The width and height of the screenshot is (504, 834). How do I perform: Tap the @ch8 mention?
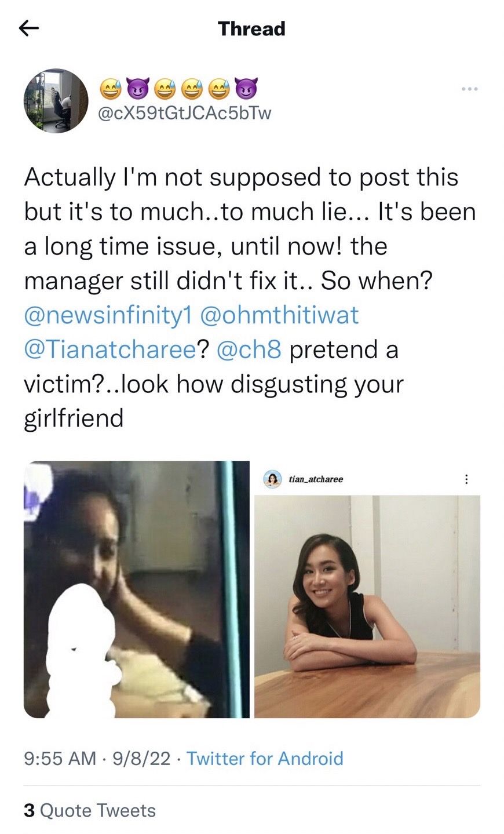coord(249,350)
